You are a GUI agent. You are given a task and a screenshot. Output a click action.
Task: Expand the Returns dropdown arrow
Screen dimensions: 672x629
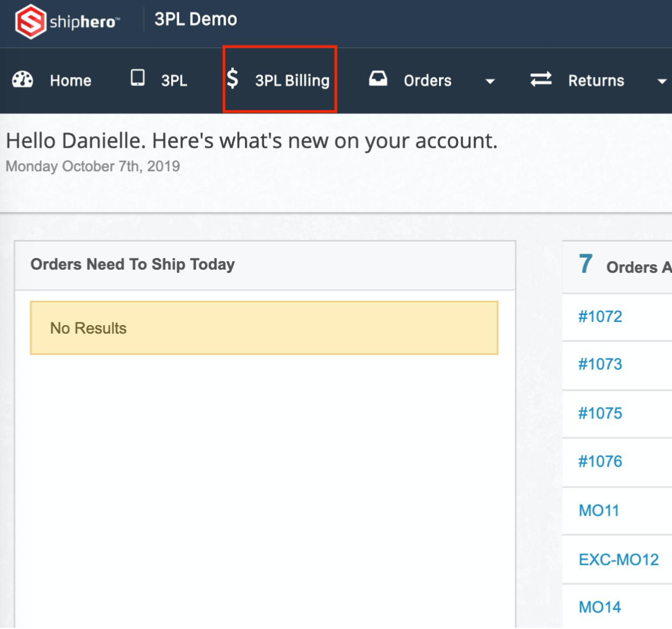click(661, 81)
